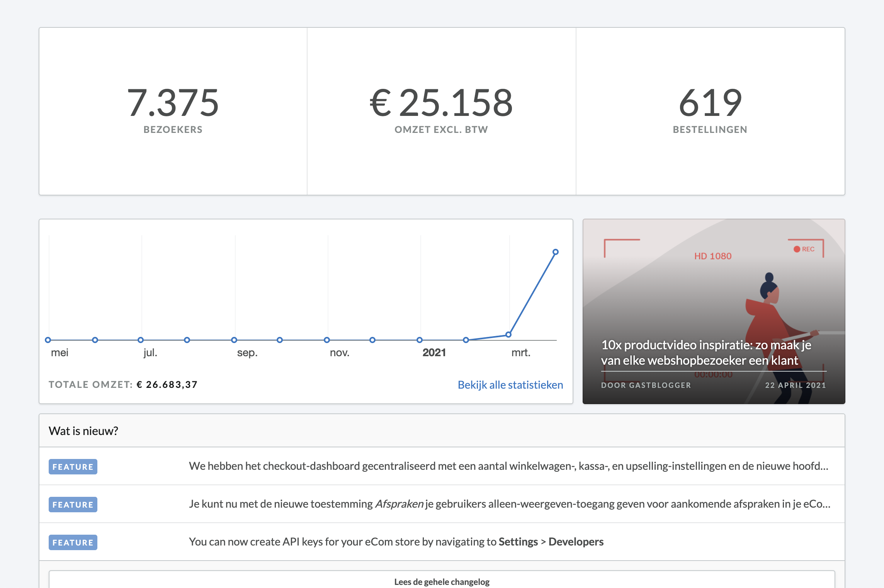Click the chart data point at mei
Image resolution: width=884 pixels, height=588 pixels.
click(48, 340)
